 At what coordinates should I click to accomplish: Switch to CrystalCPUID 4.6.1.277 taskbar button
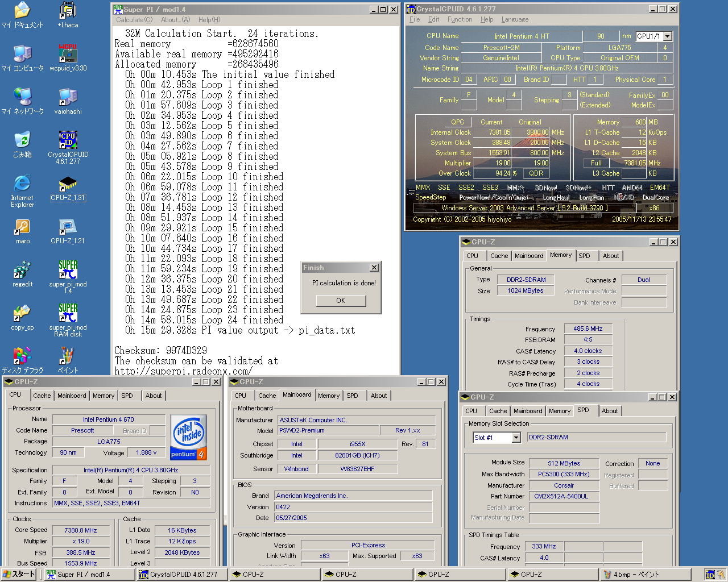click(x=181, y=575)
